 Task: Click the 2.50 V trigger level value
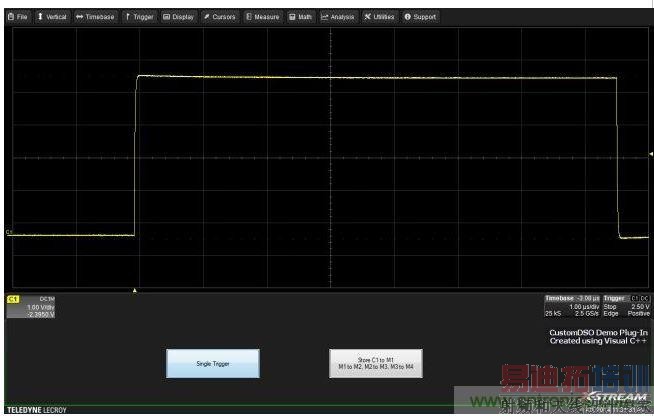coord(640,306)
